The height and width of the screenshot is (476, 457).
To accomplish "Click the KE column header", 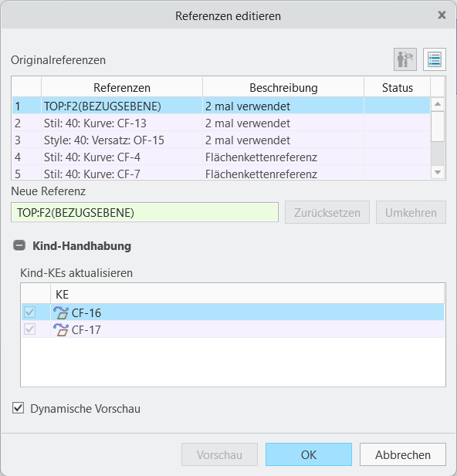I will click(247, 294).
